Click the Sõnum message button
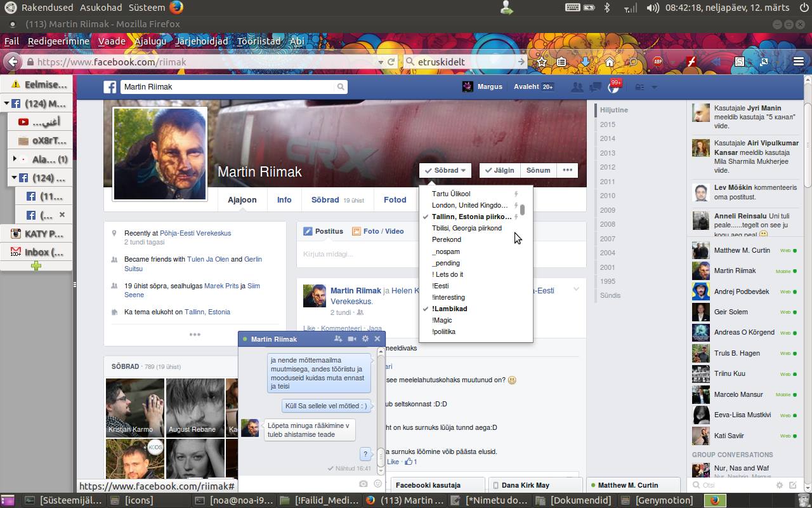This screenshot has height=508, width=812. [x=538, y=170]
